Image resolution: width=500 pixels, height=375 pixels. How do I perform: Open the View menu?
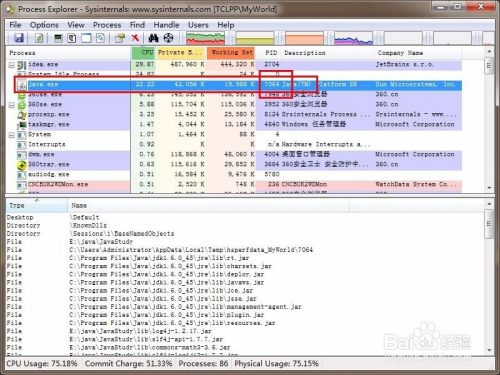point(76,25)
